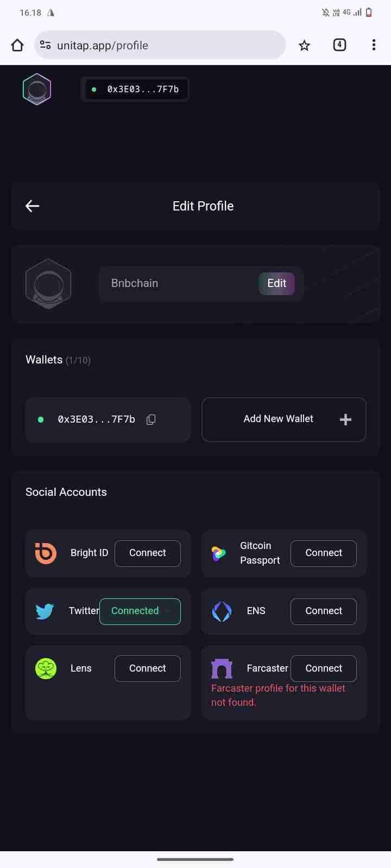The height and width of the screenshot is (868, 391).
Task: Open wallet address menu in header
Action: (135, 90)
